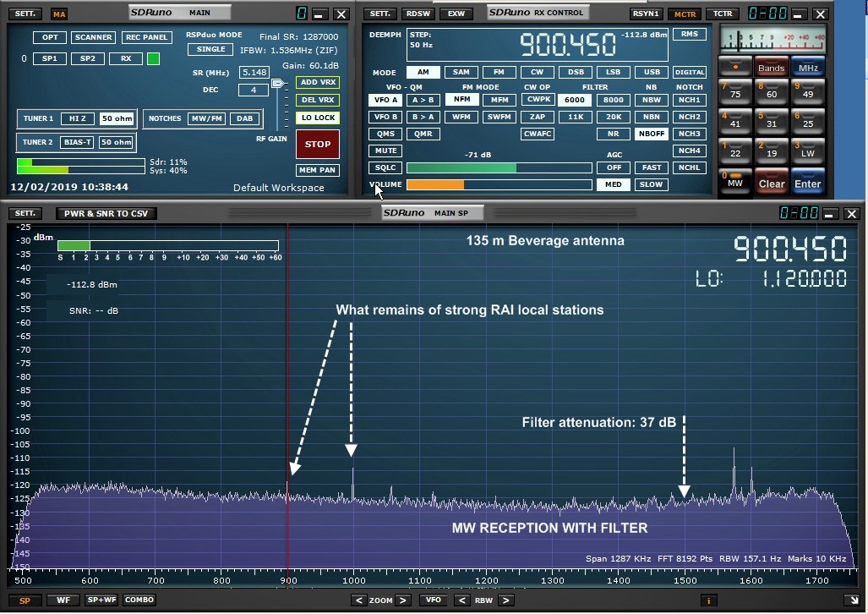868x614 pixels.
Task: Click the green RX status indicator
Action: [153, 58]
